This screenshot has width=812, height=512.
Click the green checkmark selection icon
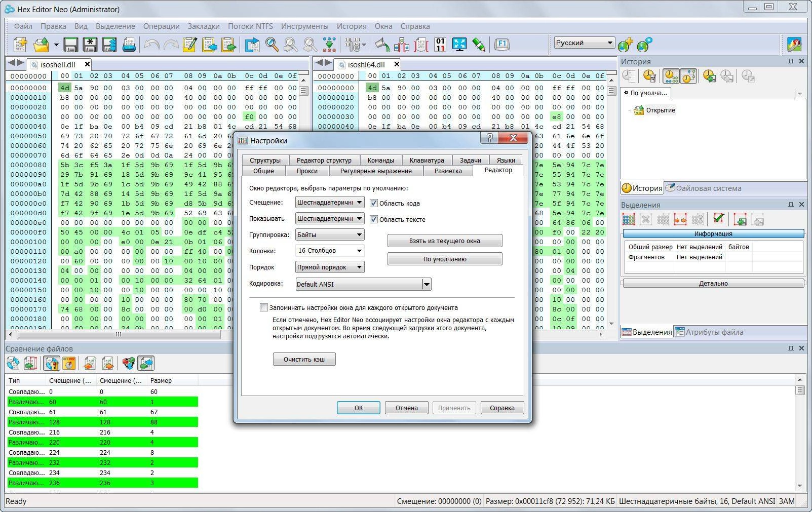(x=718, y=219)
